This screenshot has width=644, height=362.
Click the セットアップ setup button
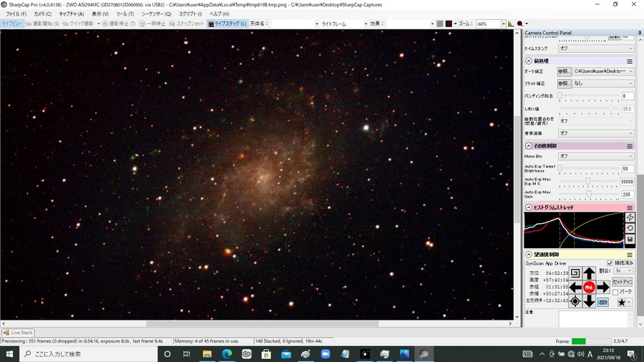coord(622,282)
